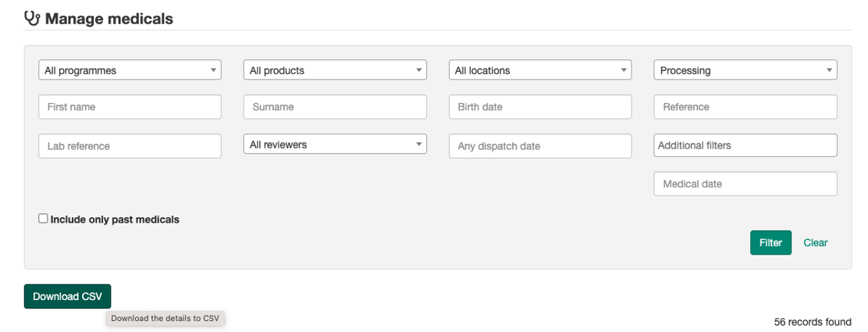The height and width of the screenshot is (332, 868).
Task: Click the 56 records found text
Action: point(812,322)
